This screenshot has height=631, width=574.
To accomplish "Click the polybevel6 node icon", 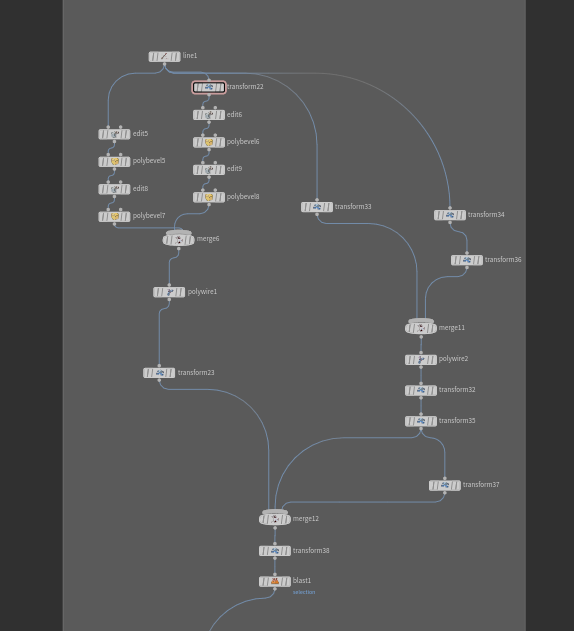I will tap(209, 142).
